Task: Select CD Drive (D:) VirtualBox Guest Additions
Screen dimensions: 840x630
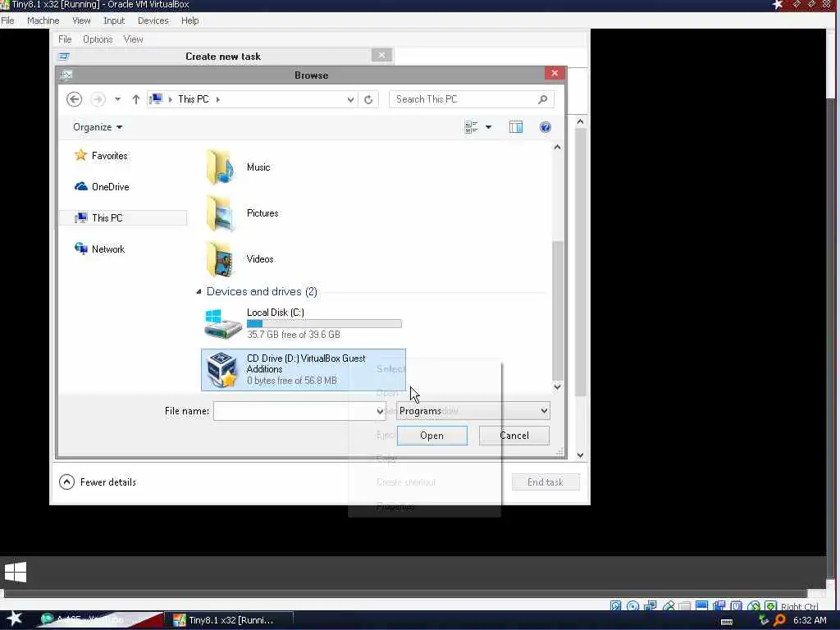Action: coord(304,370)
